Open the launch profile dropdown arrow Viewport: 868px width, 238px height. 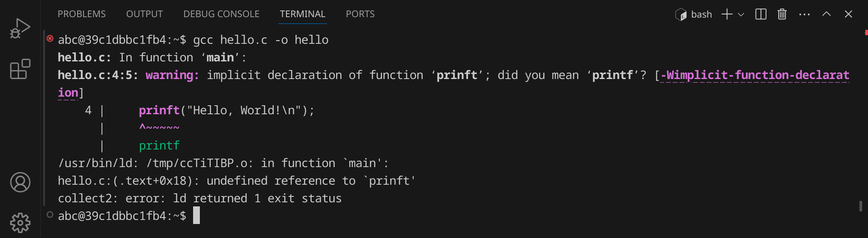click(x=741, y=14)
